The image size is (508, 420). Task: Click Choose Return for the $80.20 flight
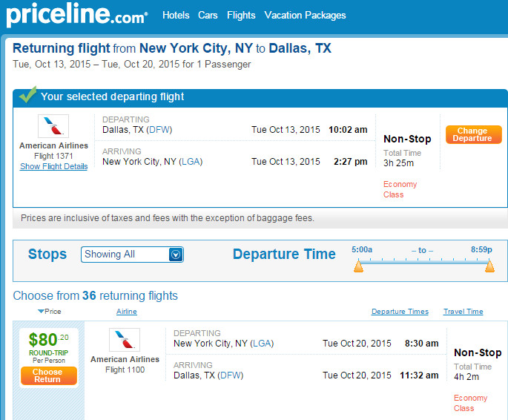coord(49,375)
